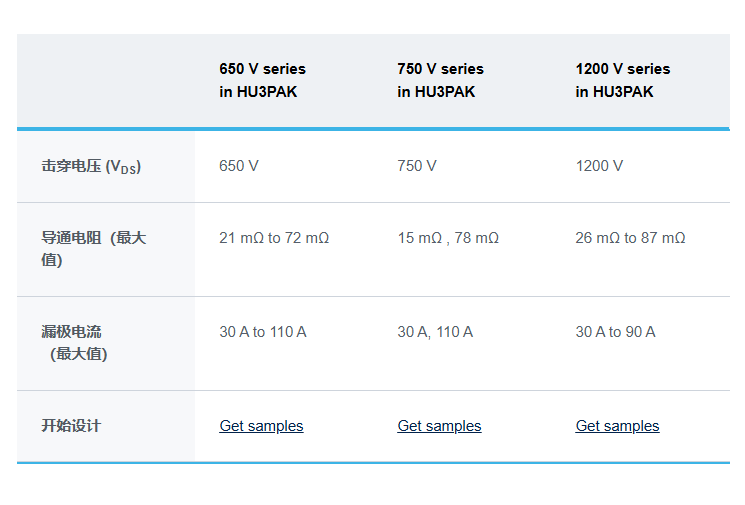The image size is (745, 505).
Task: Click the 30 A to 90 A cell
Action: tap(615, 332)
